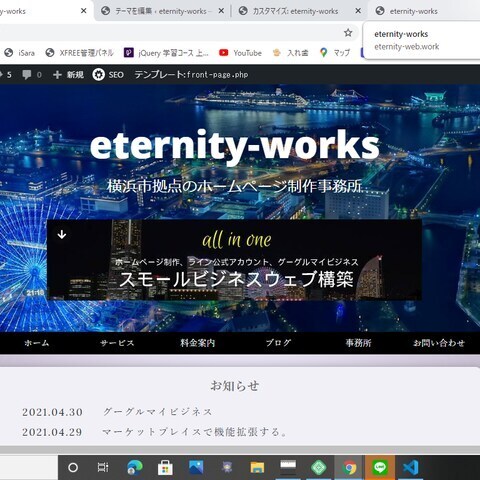Open the Photos app from taskbar

196,467
